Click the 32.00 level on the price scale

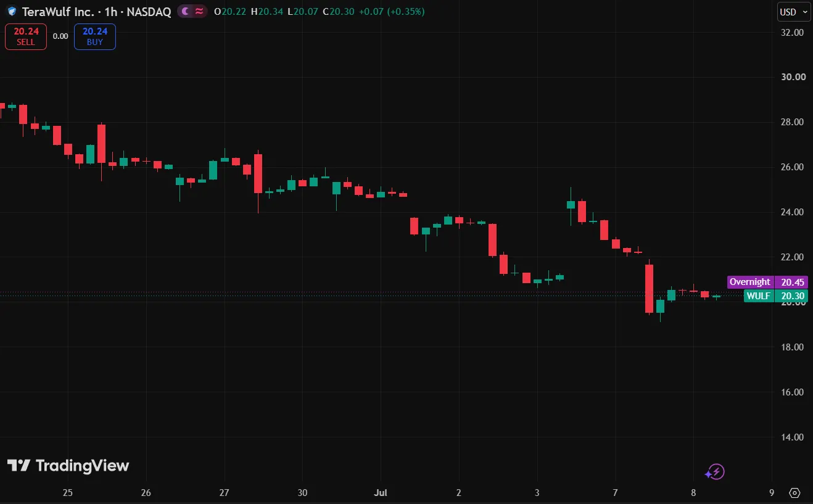click(x=792, y=32)
